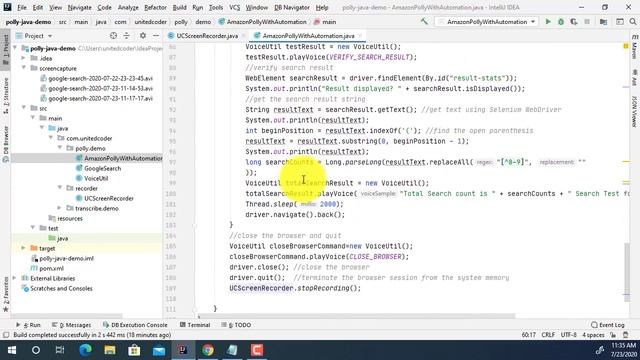Open Event Log from status bar
Screen dimensions: 640x360
(608, 325)
